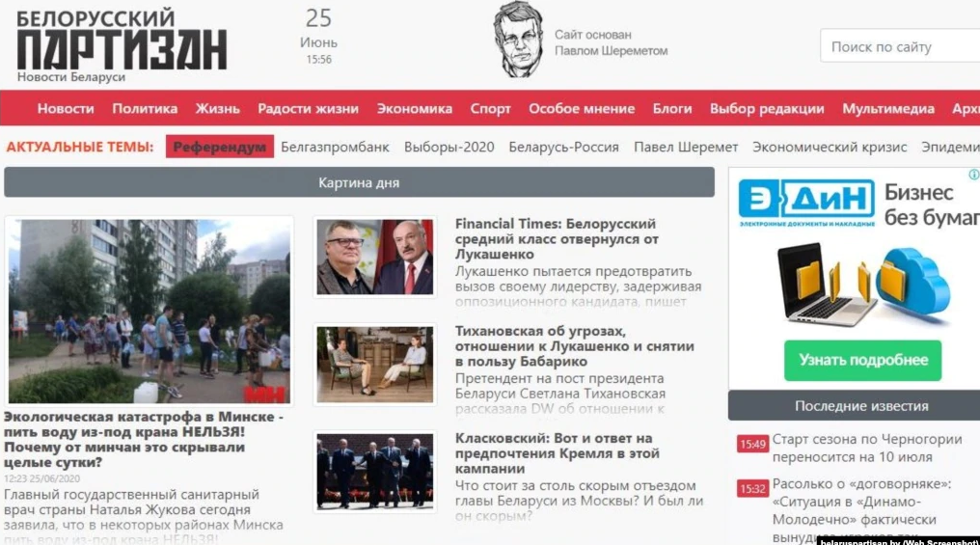Open the Класковский Kremlin preferences article headline
980x545 pixels.
tap(557, 453)
